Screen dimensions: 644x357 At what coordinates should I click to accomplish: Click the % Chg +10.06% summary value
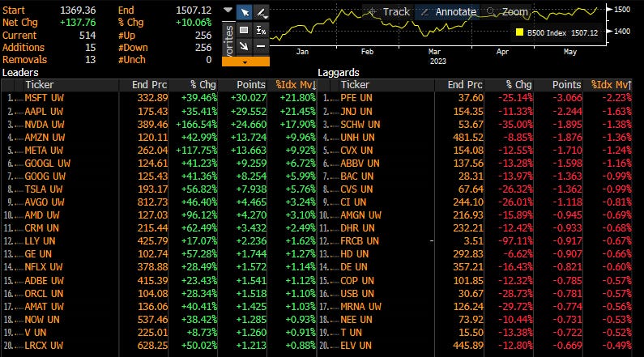click(x=194, y=23)
